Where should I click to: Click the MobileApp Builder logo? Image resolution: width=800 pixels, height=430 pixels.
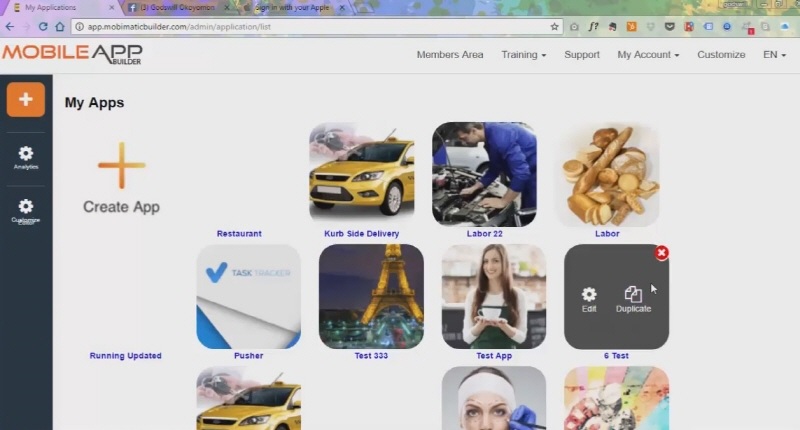coord(72,54)
